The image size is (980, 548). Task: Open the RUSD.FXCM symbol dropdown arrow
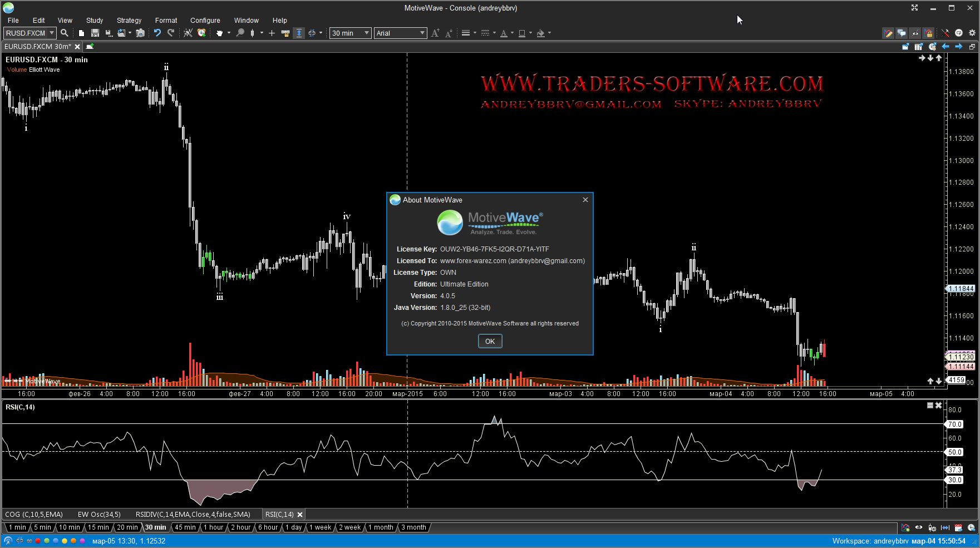tap(52, 33)
